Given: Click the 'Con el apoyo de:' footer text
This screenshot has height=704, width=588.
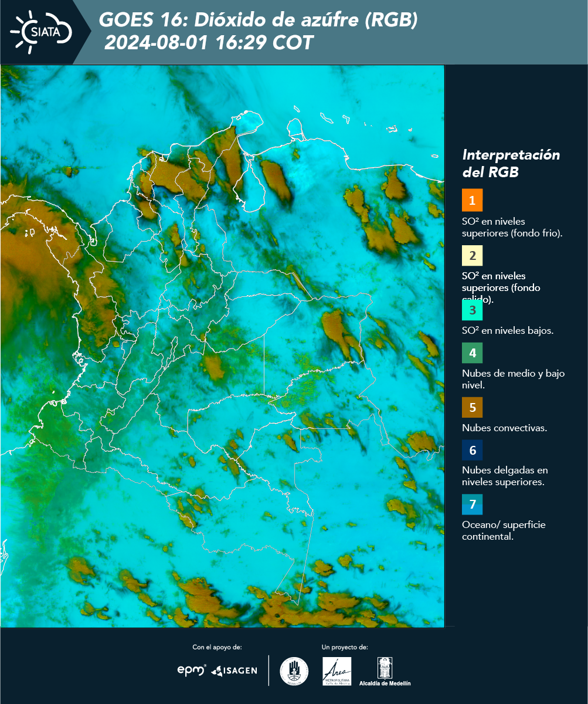Looking at the screenshot, I should click(x=217, y=647).
